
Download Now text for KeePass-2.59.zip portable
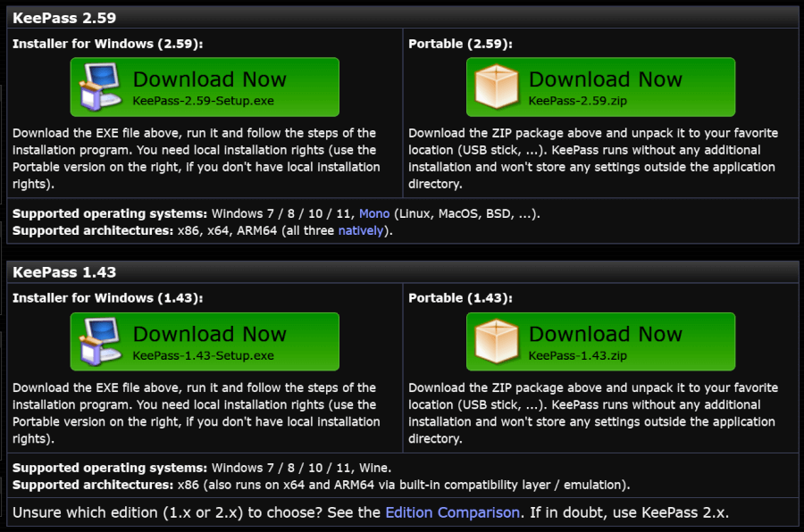(x=606, y=79)
